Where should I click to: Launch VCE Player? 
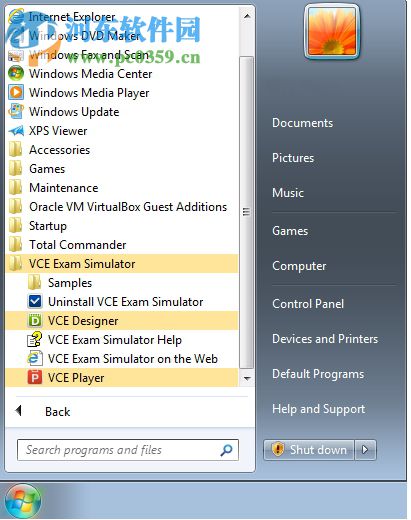[x=122, y=377]
